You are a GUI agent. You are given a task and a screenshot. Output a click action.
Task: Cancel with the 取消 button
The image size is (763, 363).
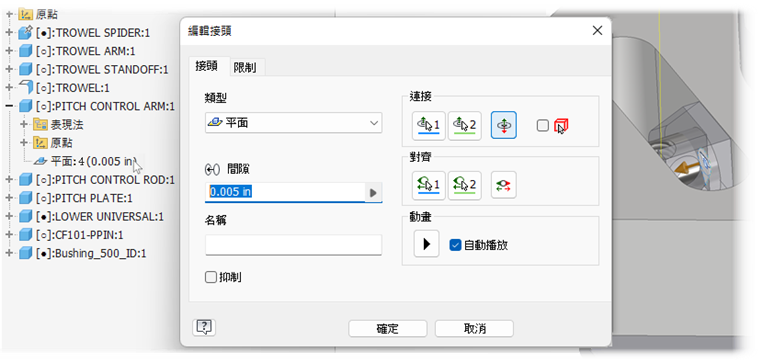[474, 328]
